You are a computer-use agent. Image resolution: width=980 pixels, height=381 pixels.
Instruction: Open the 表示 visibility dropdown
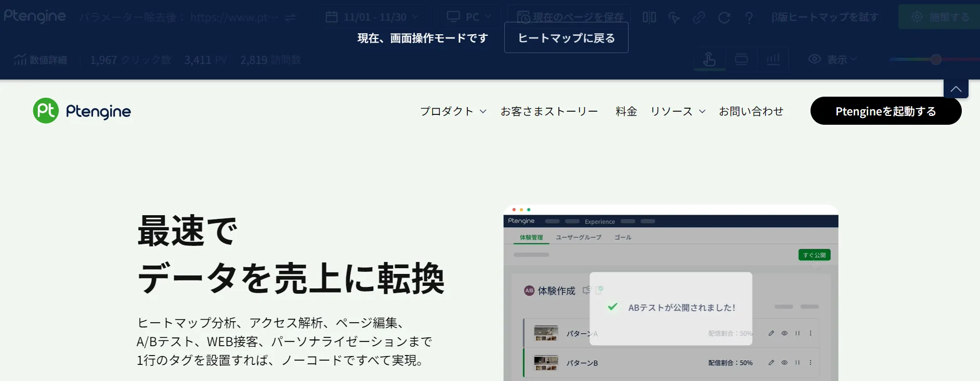click(832, 60)
